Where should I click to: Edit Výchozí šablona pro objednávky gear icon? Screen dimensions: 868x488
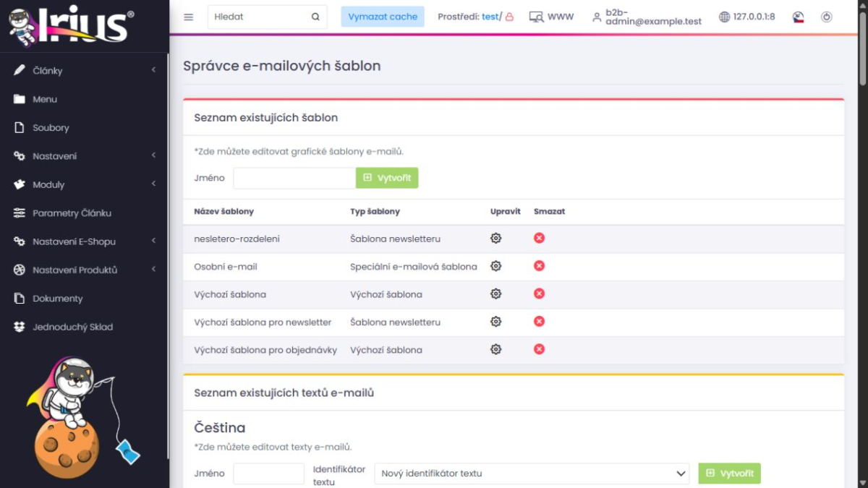495,349
